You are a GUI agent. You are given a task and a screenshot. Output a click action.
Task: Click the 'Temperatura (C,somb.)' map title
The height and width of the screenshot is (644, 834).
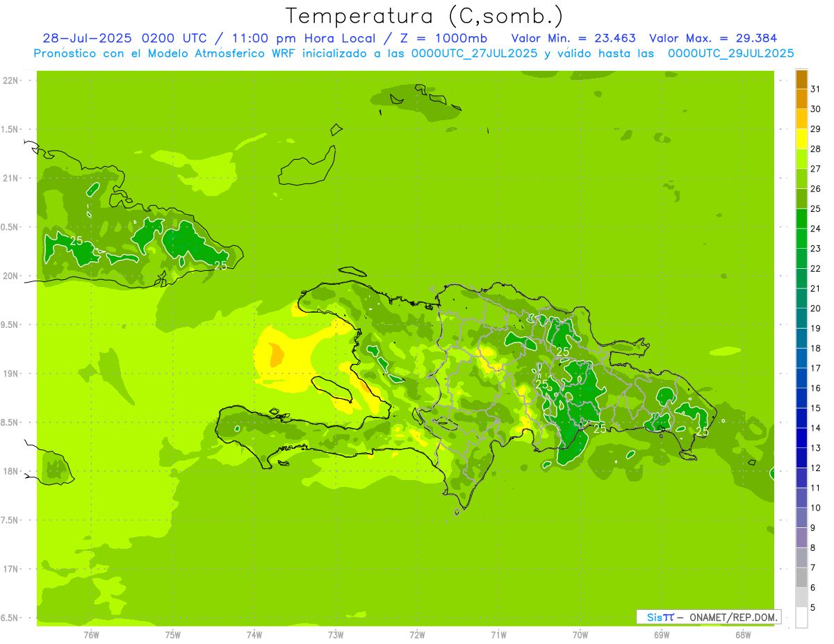coord(424,16)
